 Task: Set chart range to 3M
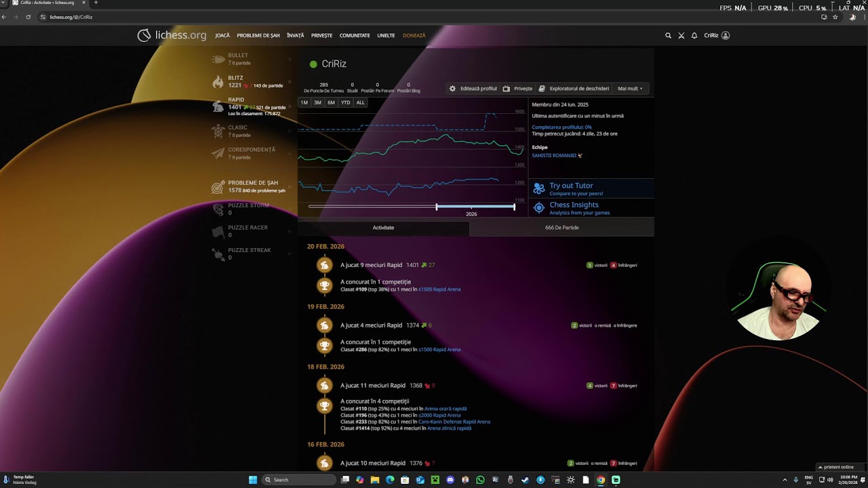(317, 102)
